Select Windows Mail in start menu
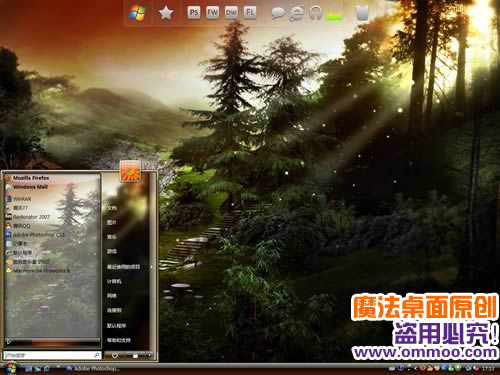 click(x=27, y=187)
